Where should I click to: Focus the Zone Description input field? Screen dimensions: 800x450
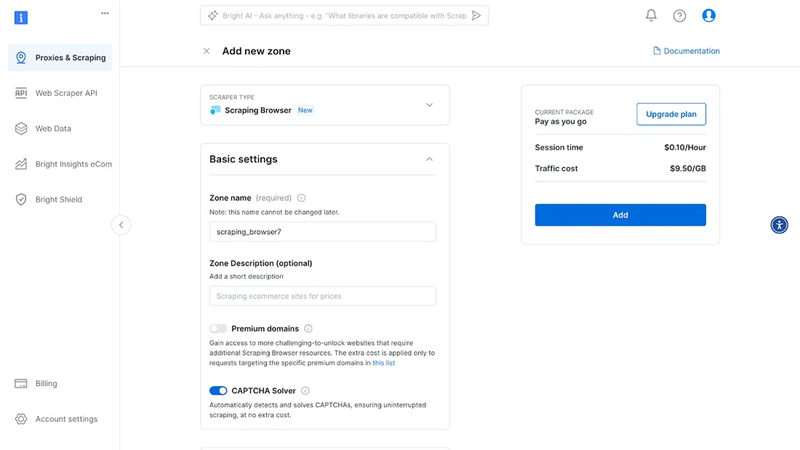click(x=322, y=296)
